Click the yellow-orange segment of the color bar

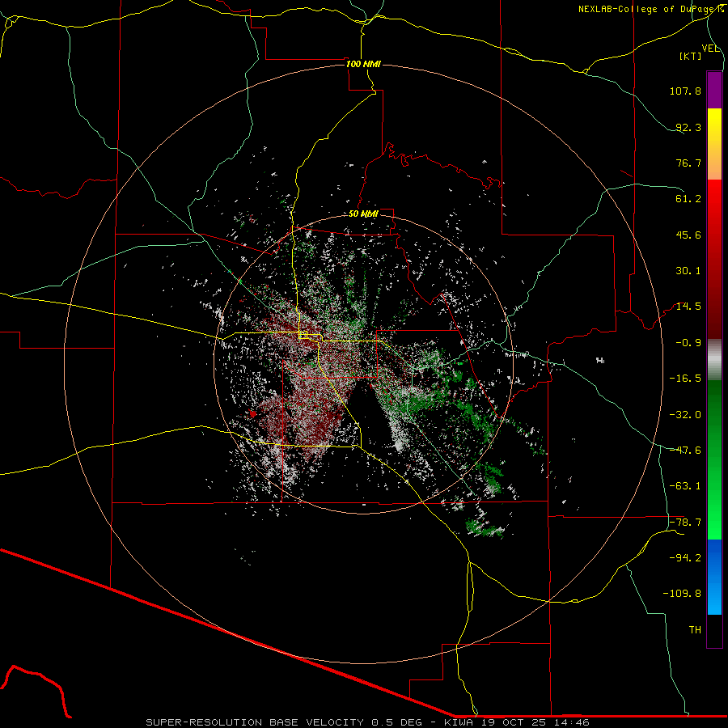click(714, 144)
